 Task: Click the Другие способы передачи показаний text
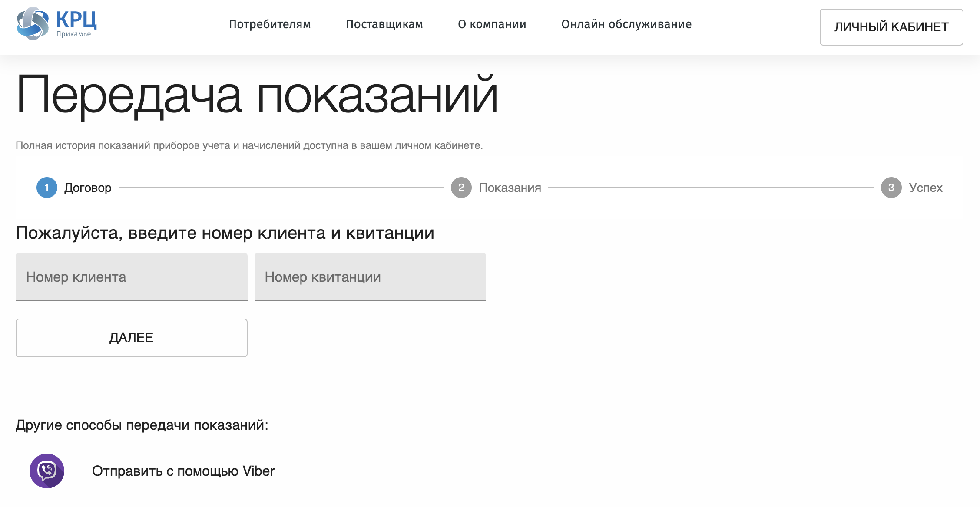pos(142,425)
